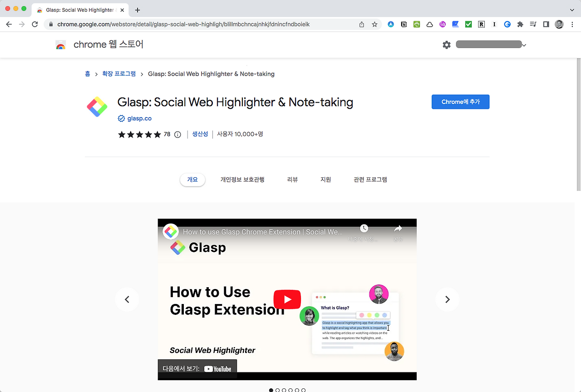Open the Chrome profile avatar
Screen dimensions: 581x392
click(559, 24)
